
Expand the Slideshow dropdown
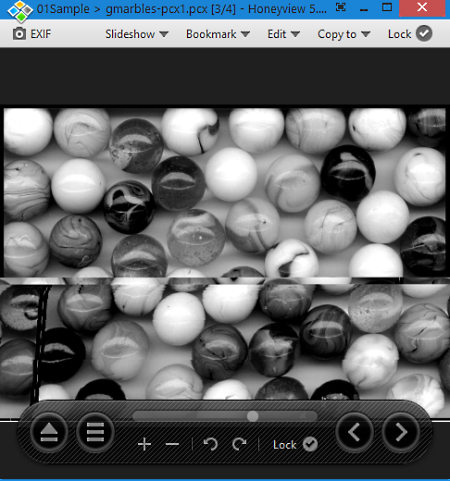coord(137,34)
